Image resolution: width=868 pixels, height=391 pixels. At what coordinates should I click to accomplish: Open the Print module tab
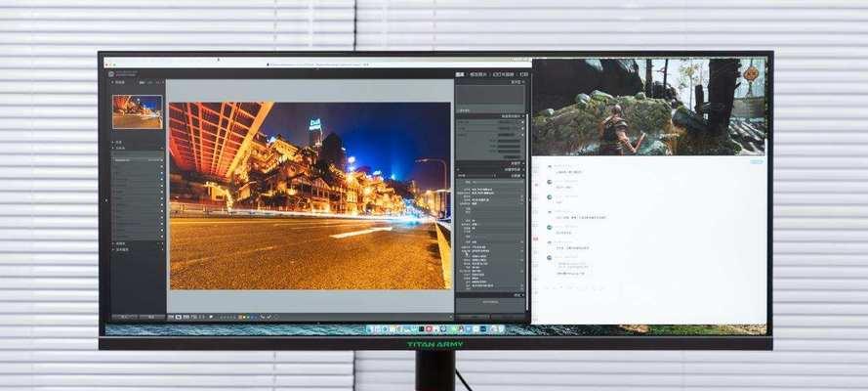(523, 73)
